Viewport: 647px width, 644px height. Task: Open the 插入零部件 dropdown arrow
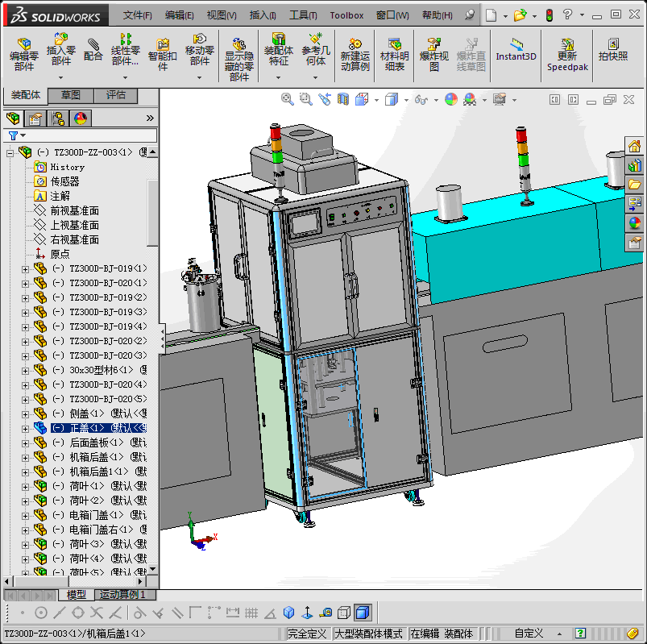pyautogui.click(x=60, y=78)
